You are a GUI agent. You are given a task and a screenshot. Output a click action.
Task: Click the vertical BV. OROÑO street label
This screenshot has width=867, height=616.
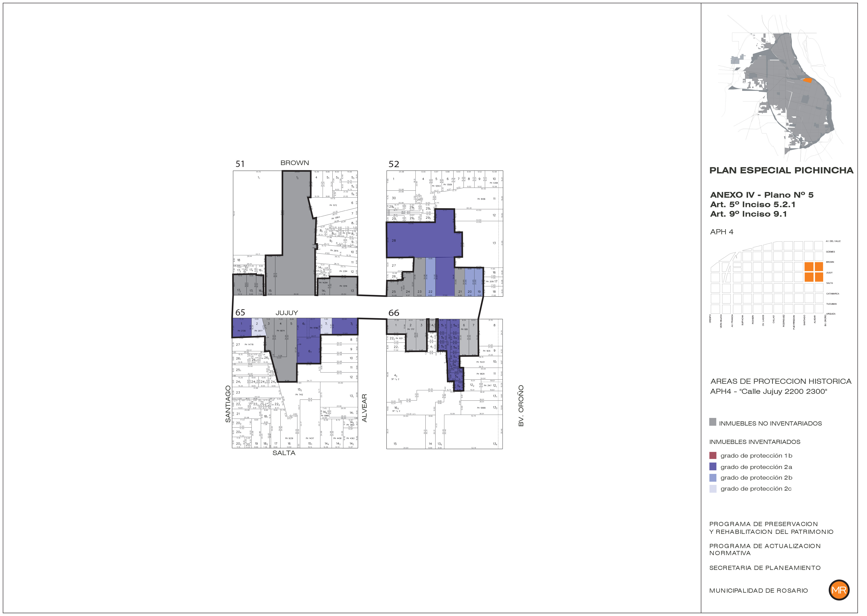pos(521,405)
